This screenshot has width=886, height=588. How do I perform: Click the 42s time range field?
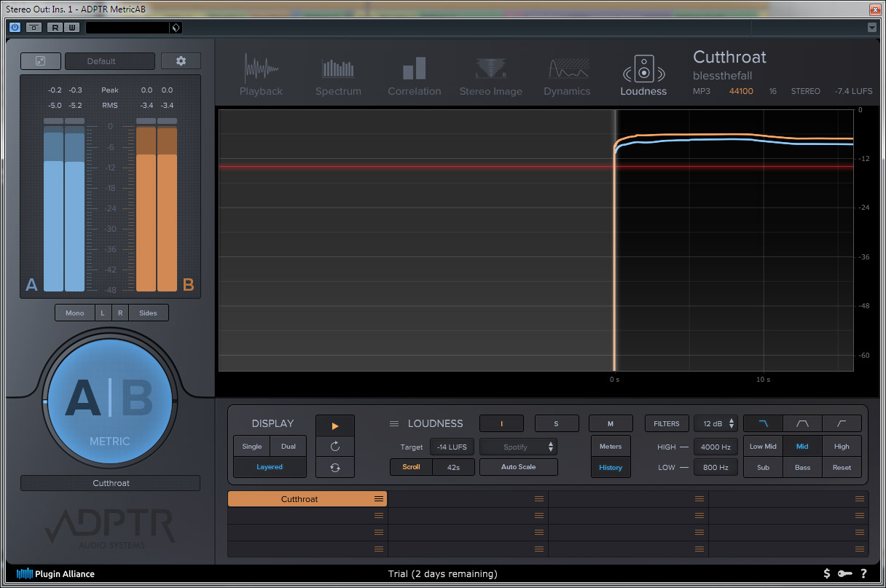coord(454,467)
